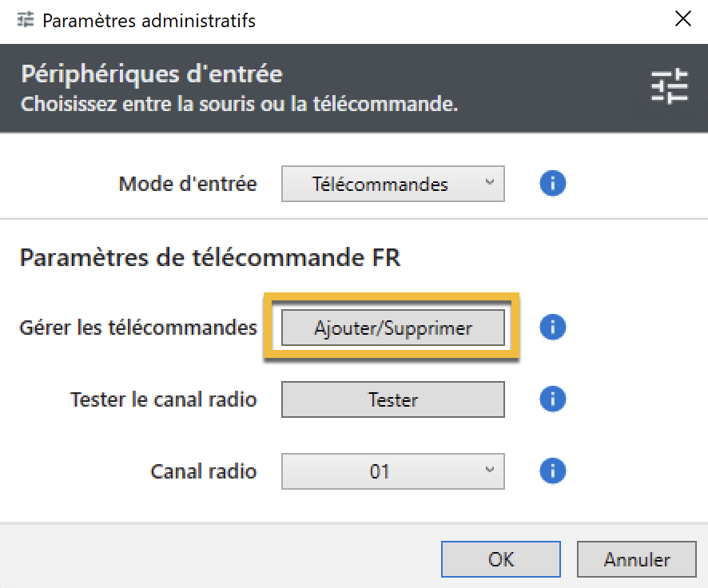The image size is (708, 588).
Task: Expand the Canal radio 01 dropdown
Action: (393, 471)
